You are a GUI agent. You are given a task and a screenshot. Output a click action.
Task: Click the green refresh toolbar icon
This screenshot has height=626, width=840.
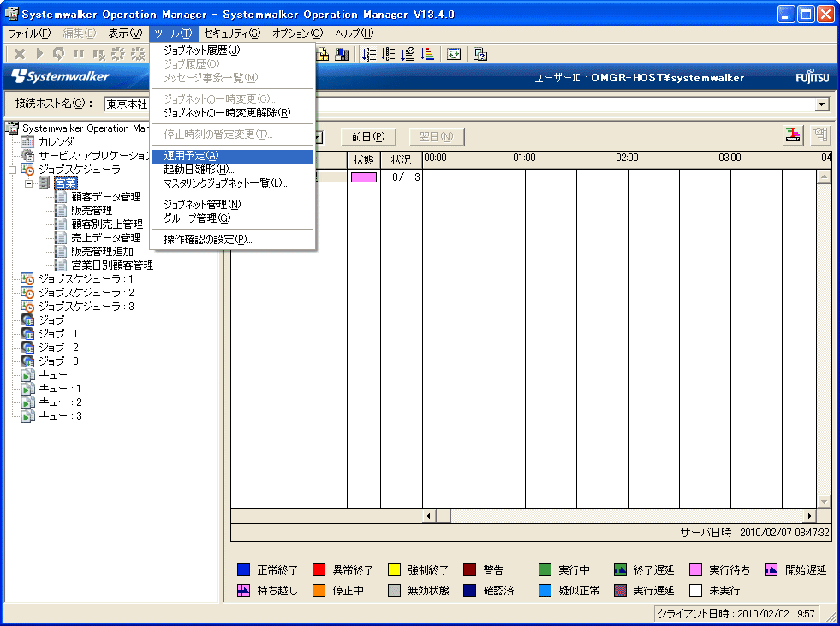point(454,54)
